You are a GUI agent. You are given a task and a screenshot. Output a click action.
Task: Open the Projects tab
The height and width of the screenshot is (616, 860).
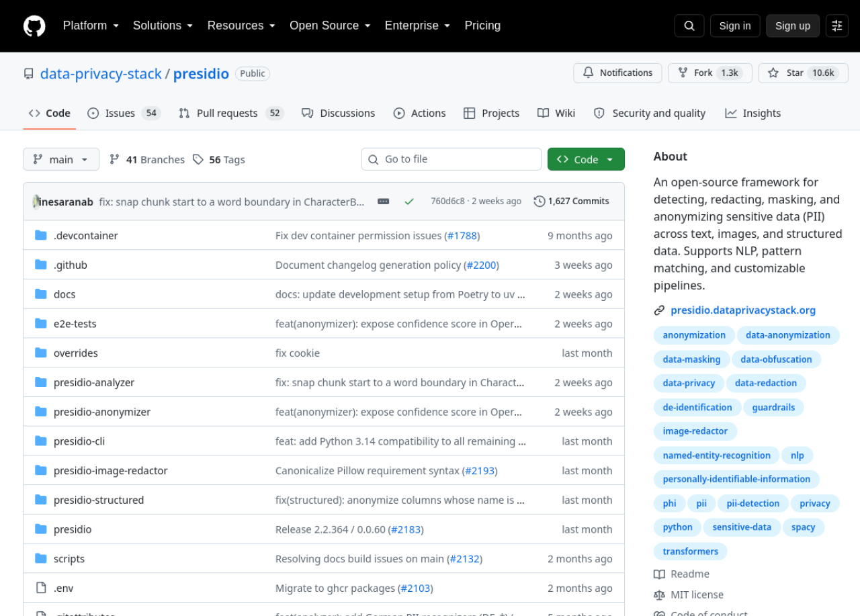pos(491,113)
